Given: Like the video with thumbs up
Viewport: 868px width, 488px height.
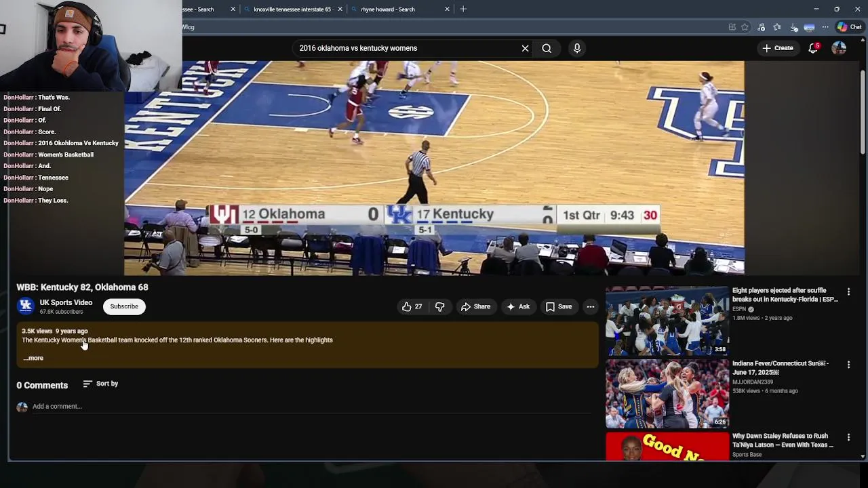Looking at the screenshot, I should click(x=412, y=306).
